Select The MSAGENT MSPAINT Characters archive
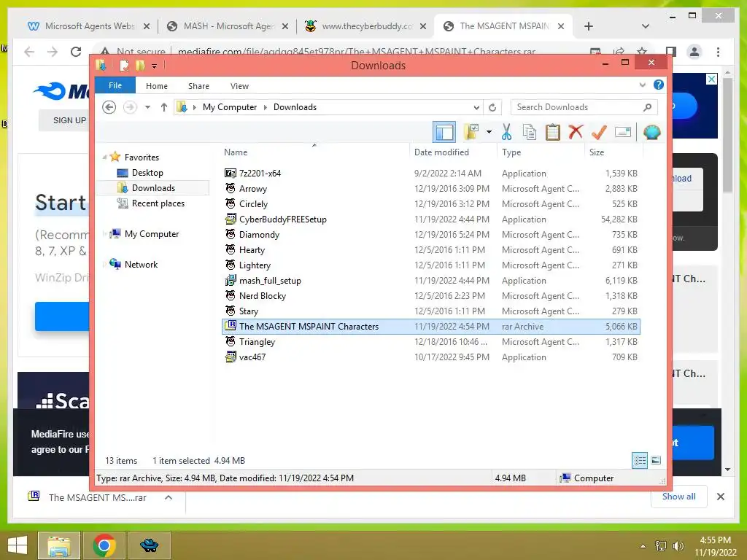This screenshot has height=560, width=747. click(430, 327)
